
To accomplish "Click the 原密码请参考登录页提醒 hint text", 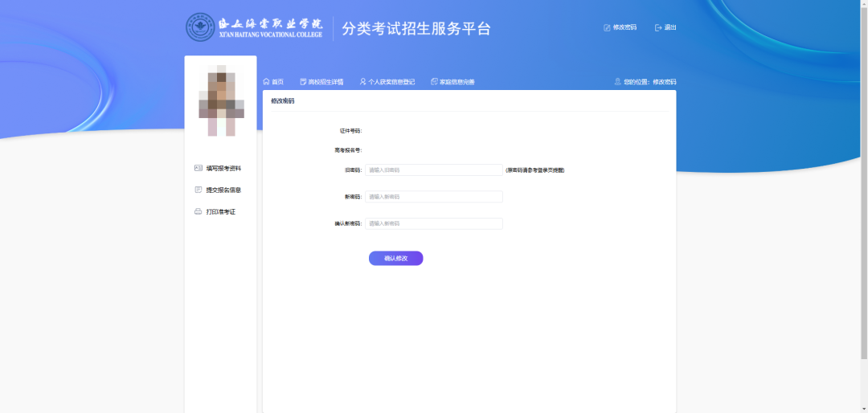I will 535,170.
